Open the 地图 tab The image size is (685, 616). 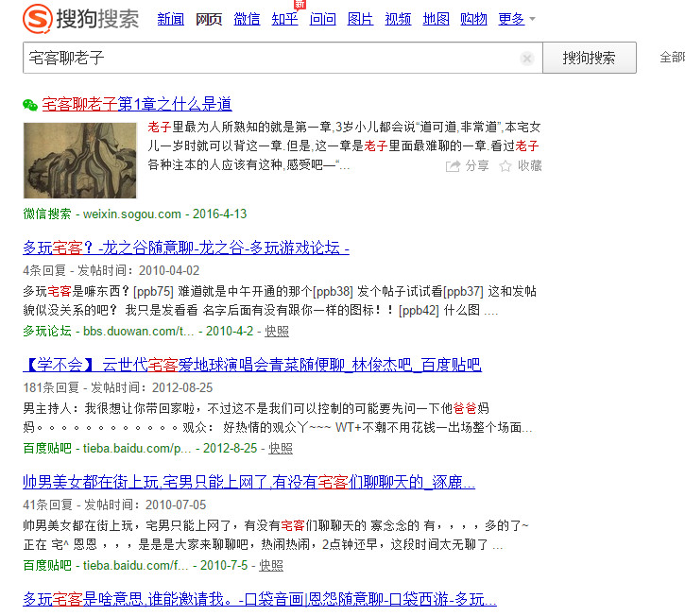pos(436,19)
